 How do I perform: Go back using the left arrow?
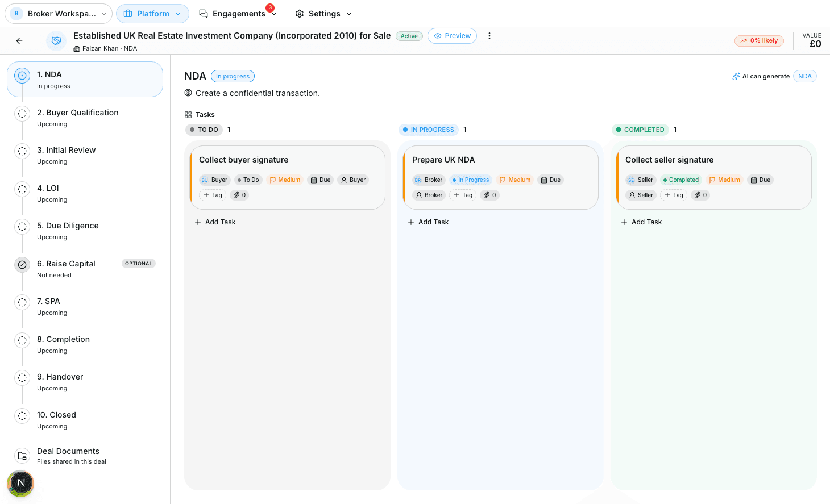tap(19, 41)
